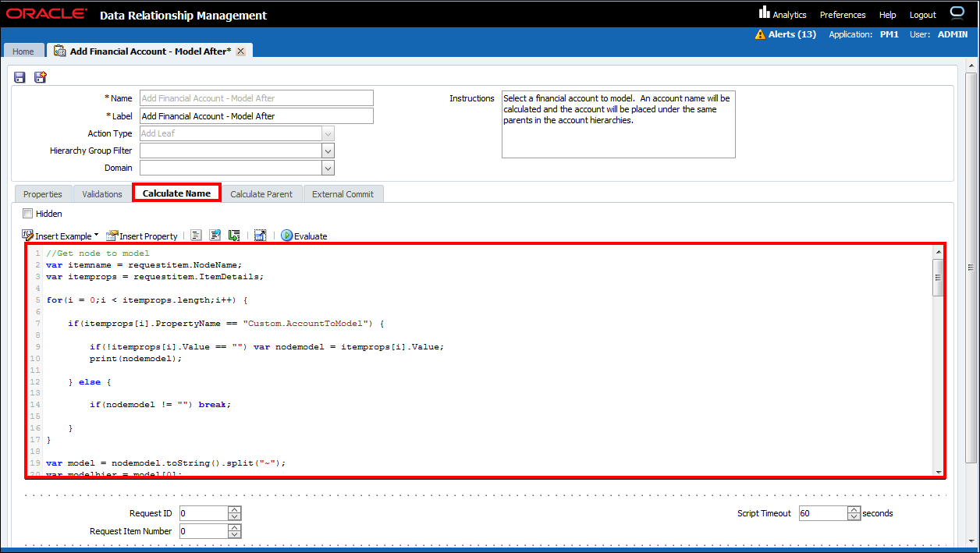
Task: Click the Logout link
Action: (923, 15)
